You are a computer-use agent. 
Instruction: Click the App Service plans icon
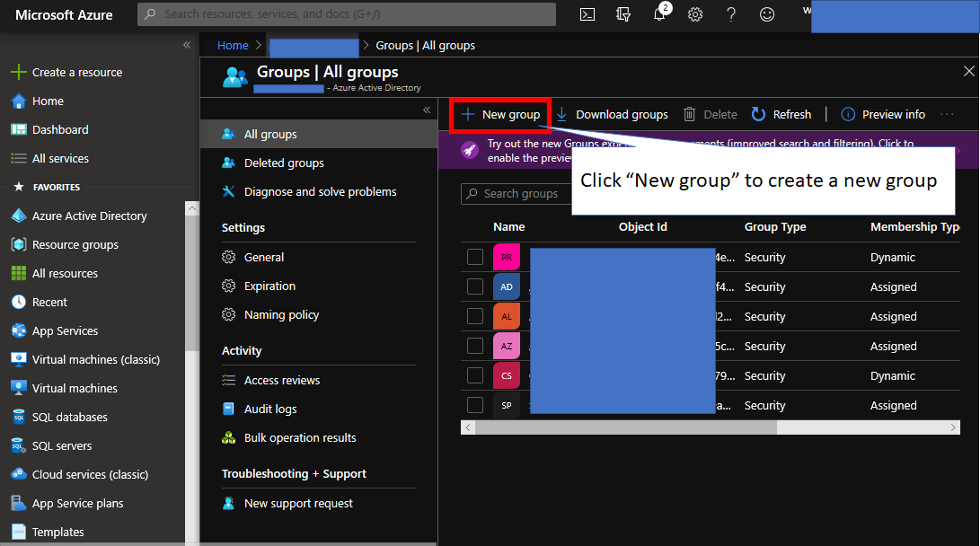tap(19, 503)
